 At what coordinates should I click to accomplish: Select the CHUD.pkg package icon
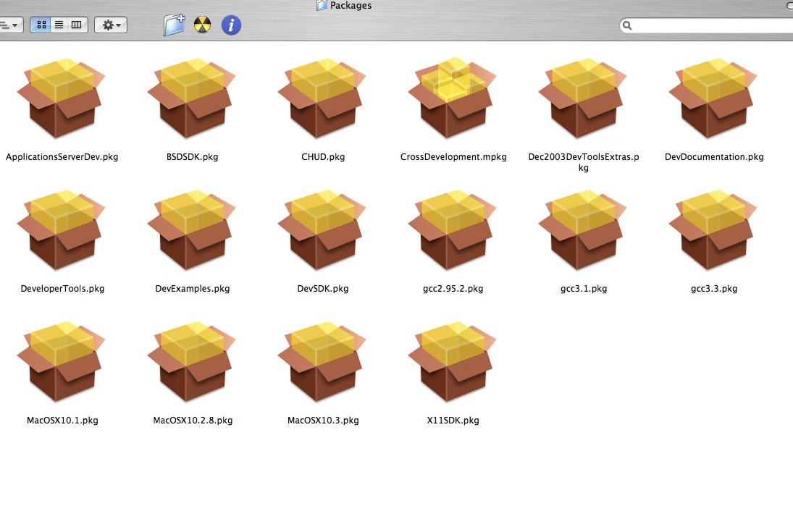[x=322, y=98]
